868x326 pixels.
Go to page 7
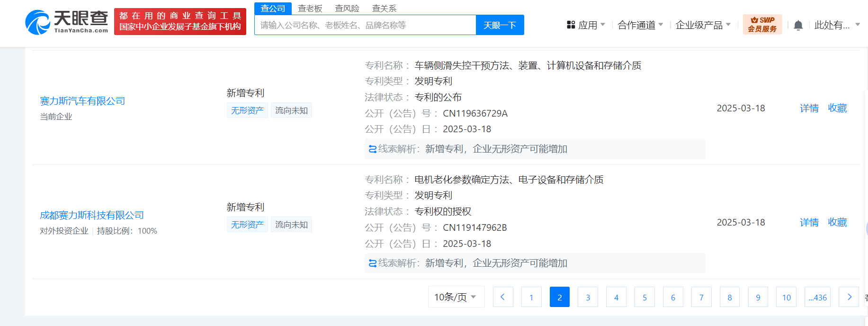701,297
